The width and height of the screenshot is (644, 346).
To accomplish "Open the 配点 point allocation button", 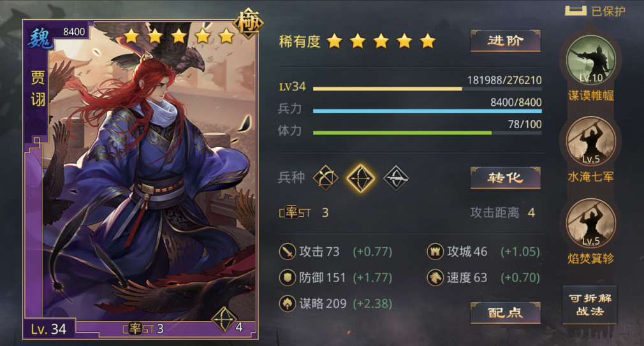I will pos(505,313).
